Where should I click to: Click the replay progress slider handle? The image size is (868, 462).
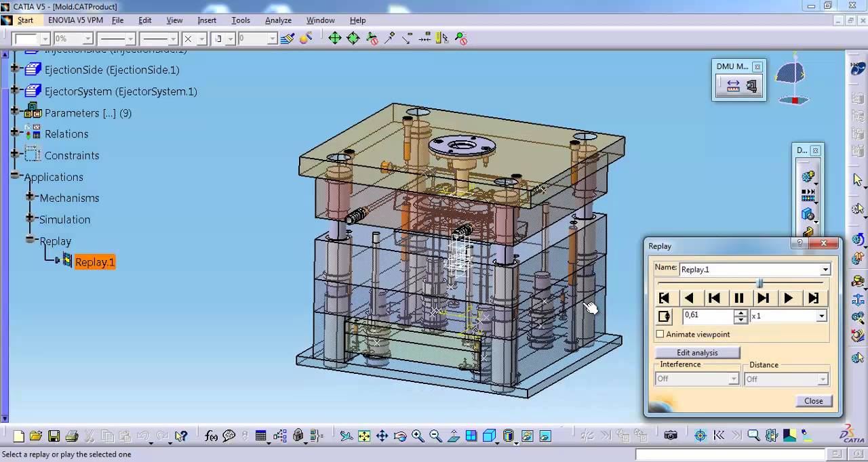(x=759, y=283)
